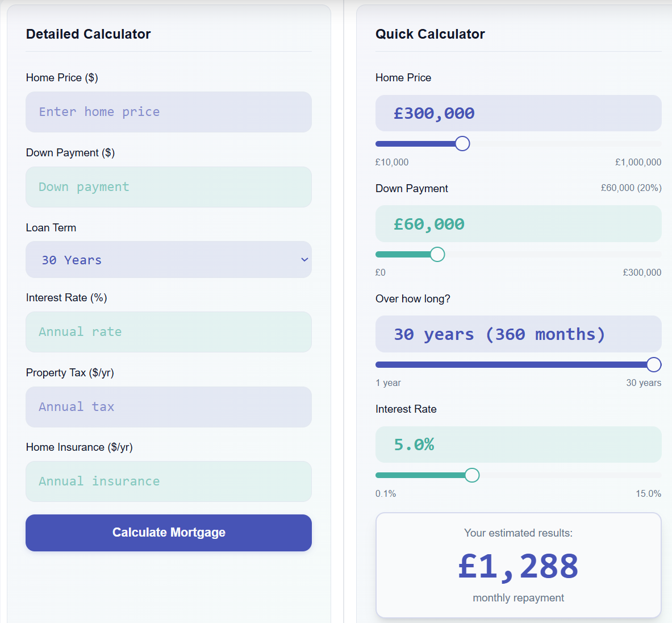Image resolution: width=672 pixels, height=623 pixels.
Task: Click the £300,000 Home Price field
Action: point(518,113)
